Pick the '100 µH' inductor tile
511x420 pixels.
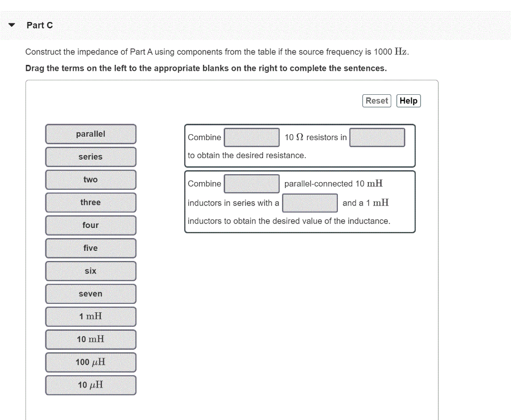pos(90,362)
